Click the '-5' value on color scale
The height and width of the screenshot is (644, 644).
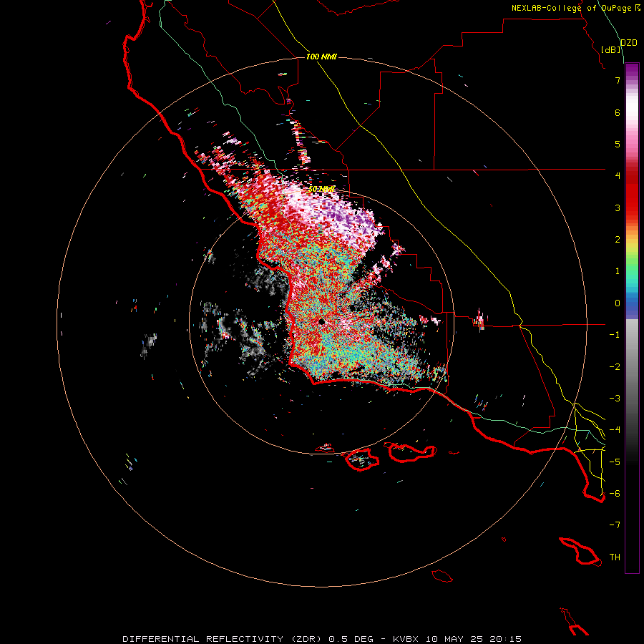615,462
